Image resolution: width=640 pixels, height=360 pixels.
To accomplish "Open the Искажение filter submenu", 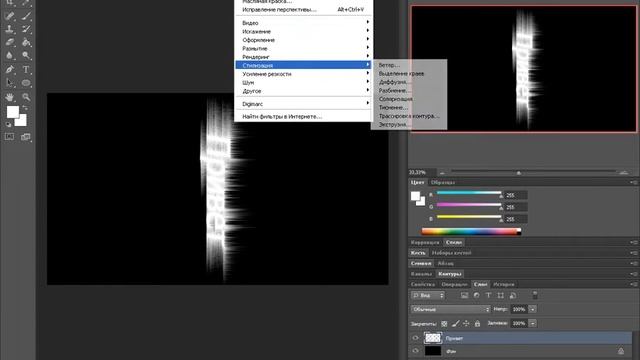I will tap(303, 31).
